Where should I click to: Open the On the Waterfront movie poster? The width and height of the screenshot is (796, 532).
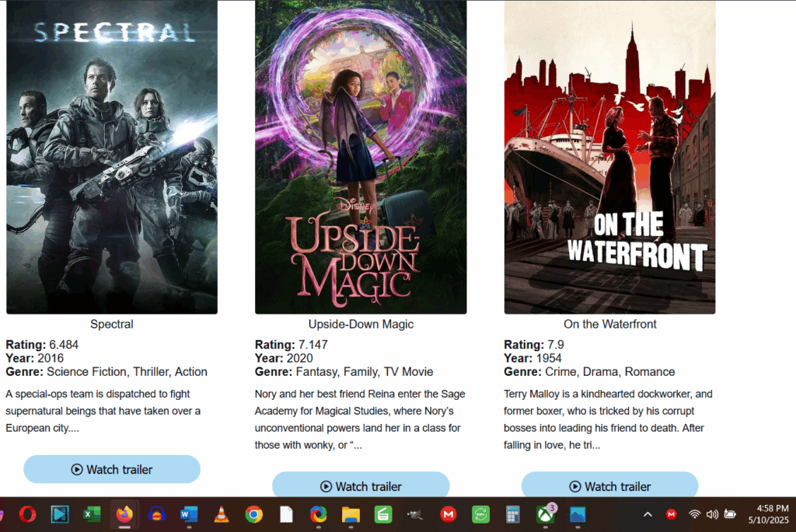tap(609, 157)
